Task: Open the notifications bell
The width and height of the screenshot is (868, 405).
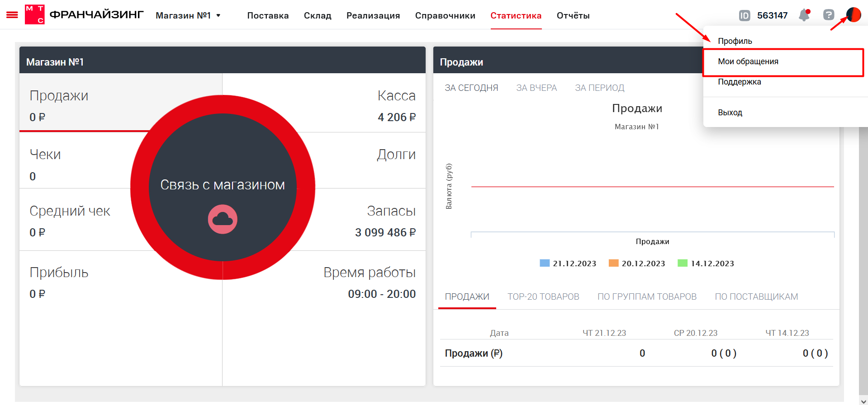Action: pyautogui.click(x=804, y=15)
